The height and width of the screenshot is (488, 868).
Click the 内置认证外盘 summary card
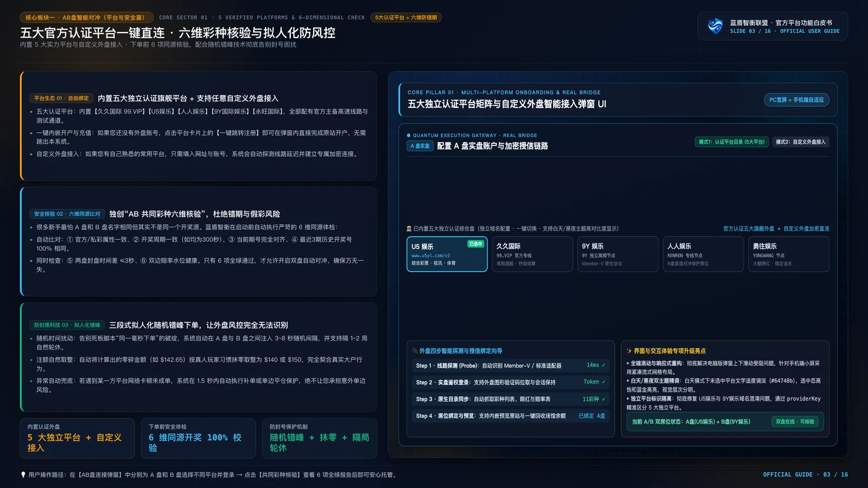coord(77,438)
